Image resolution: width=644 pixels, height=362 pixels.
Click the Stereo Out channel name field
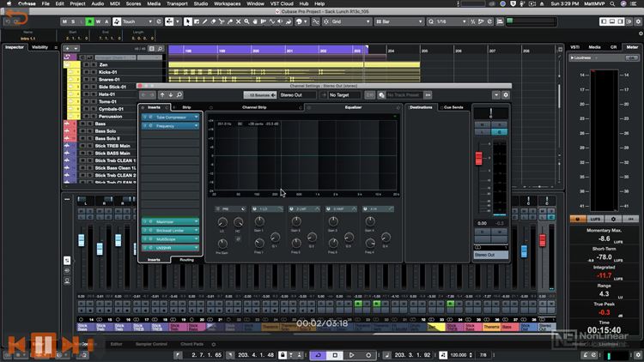click(x=298, y=95)
